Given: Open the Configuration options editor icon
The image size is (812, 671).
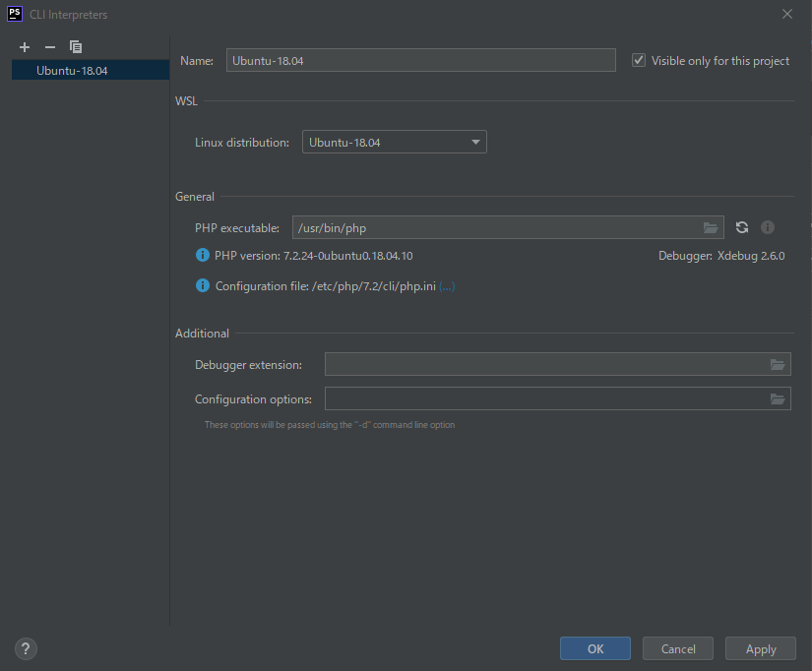Looking at the screenshot, I should [778, 399].
